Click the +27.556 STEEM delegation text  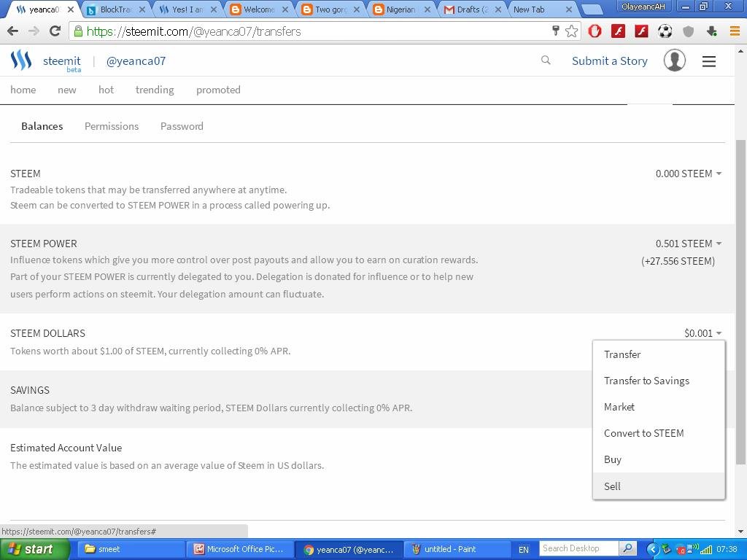coord(678,262)
